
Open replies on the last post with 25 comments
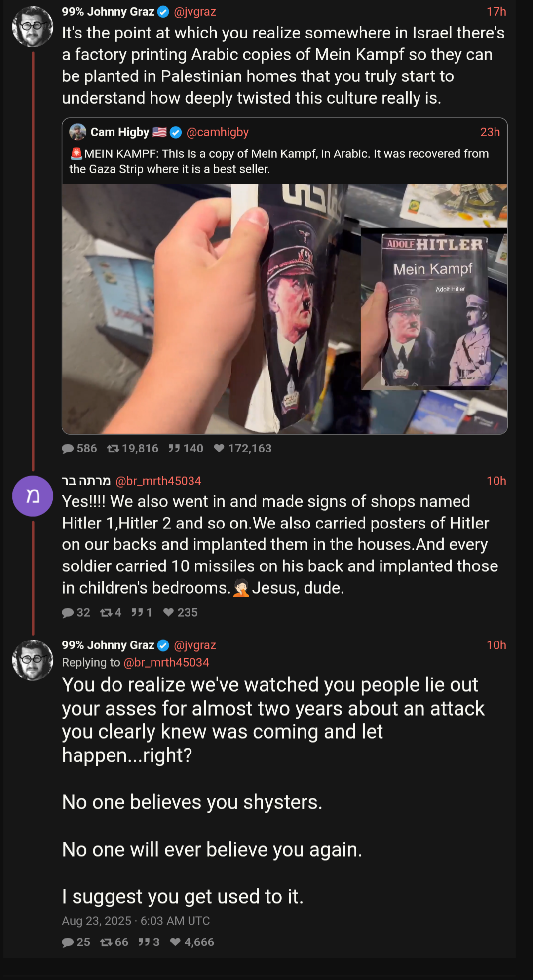coord(68,942)
